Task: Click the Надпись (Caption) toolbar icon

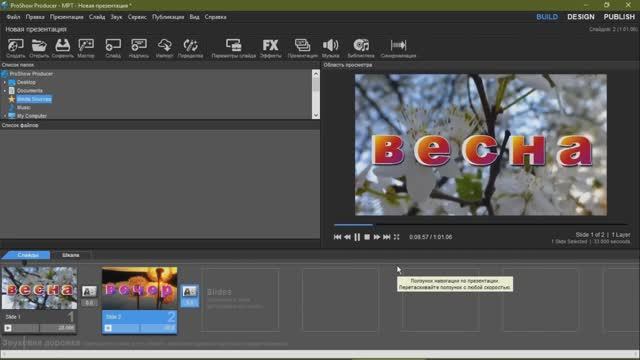Action: [x=139, y=48]
